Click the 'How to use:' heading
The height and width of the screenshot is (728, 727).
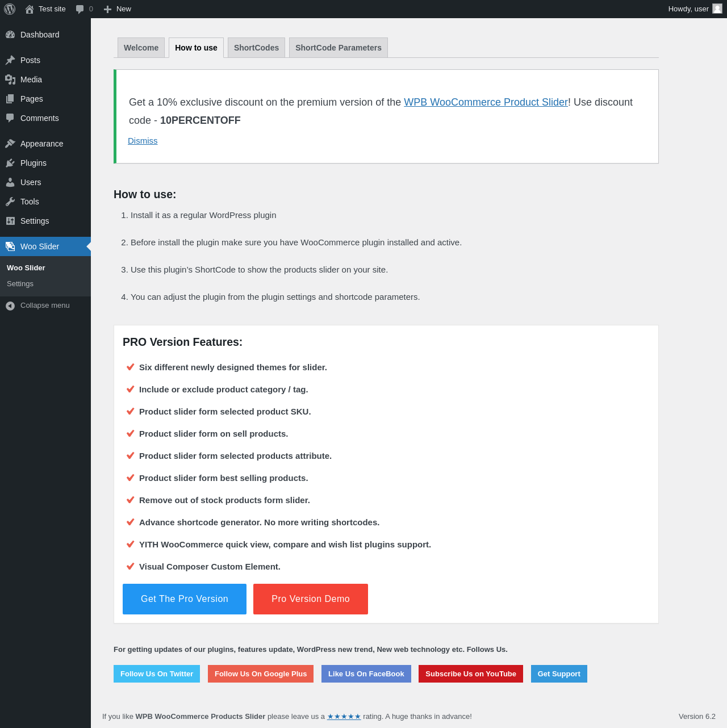(x=145, y=194)
